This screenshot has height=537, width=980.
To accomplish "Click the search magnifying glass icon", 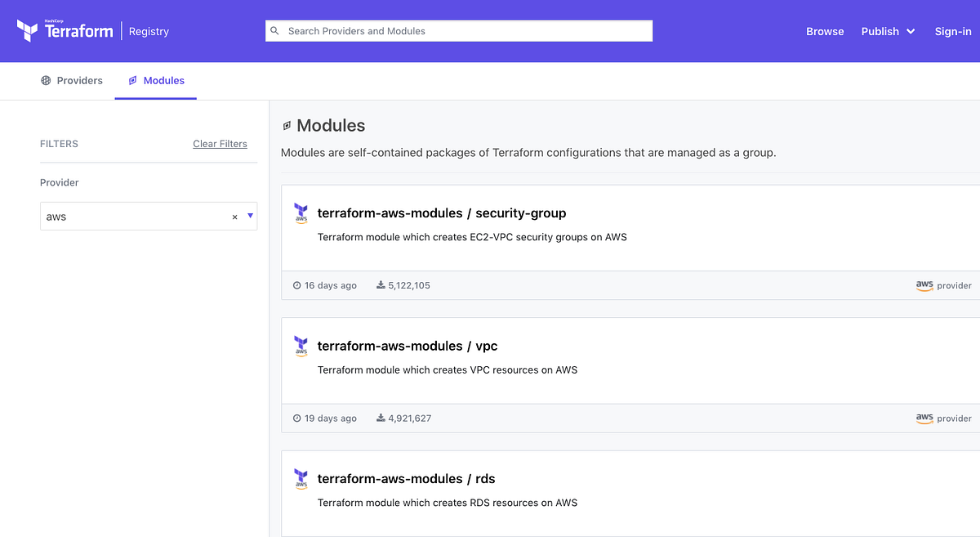I will [x=274, y=30].
